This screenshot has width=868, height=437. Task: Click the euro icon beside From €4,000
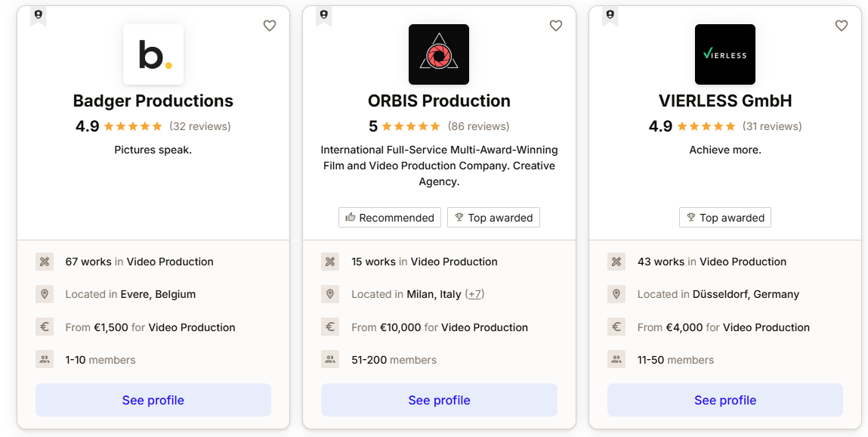(616, 327)
